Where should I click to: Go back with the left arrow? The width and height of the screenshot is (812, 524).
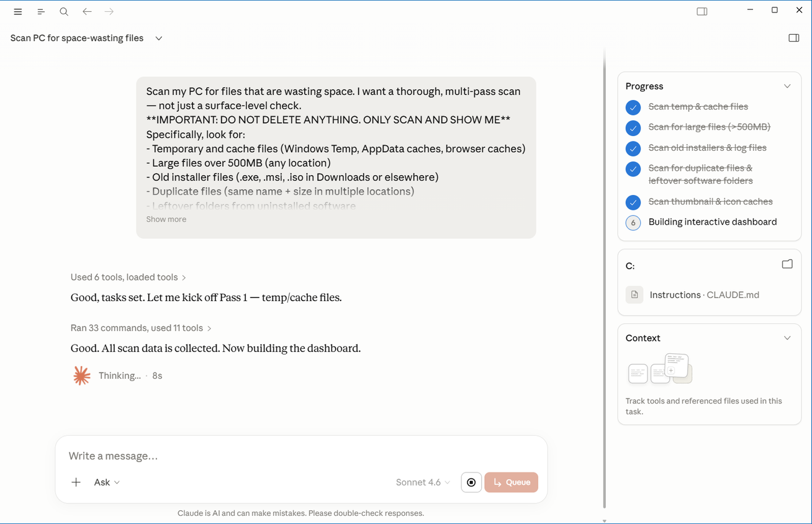(87, 12)
